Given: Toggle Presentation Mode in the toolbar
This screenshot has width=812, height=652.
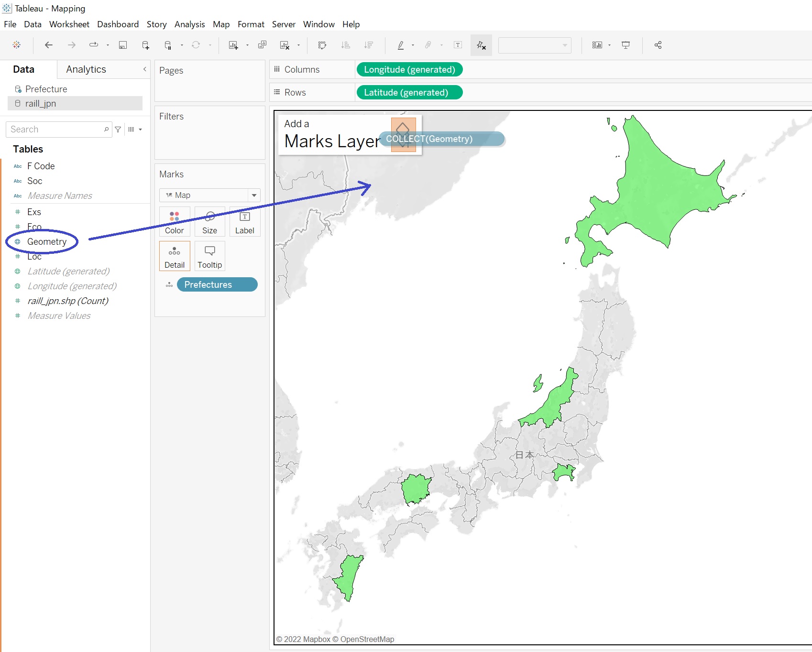Looking at the screenshot, I should point(626,45).
